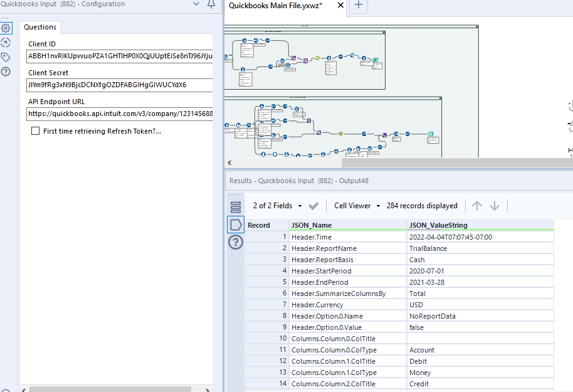Open the configuration gear icon in sidebar
The image size is (573, 392).
(6, 28)
